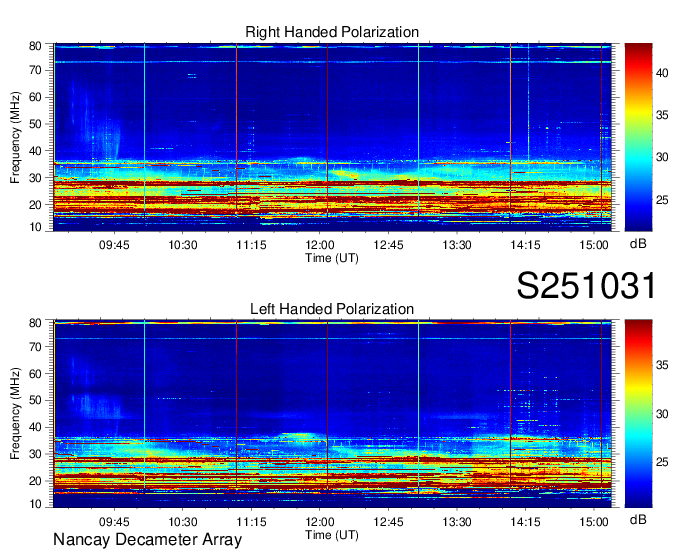Click the dB unit label beside upper colorbar
Viewport: 680px width, 552px height.
tap(638, 243)
